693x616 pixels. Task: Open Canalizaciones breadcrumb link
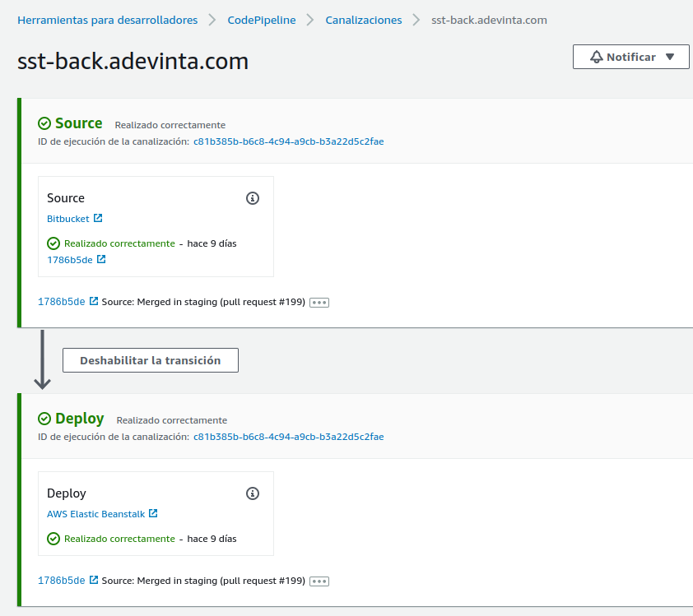point(364,20)
